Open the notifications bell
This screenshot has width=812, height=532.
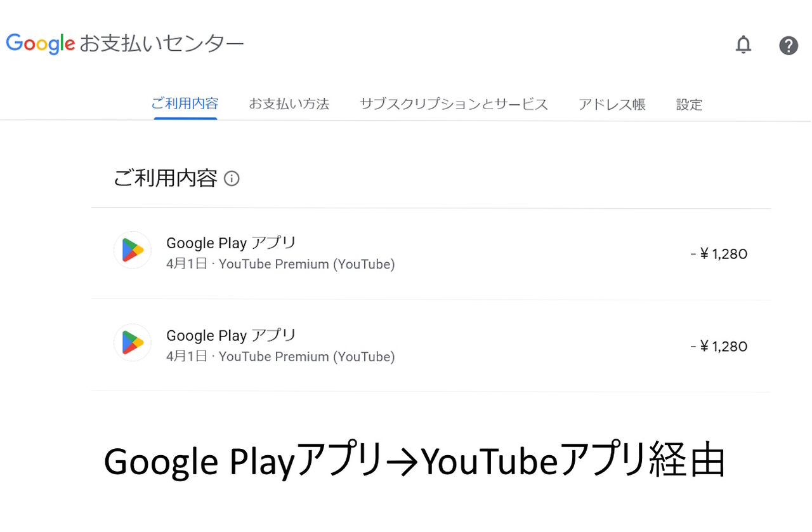pyautogui.click(x=743, y=45)
